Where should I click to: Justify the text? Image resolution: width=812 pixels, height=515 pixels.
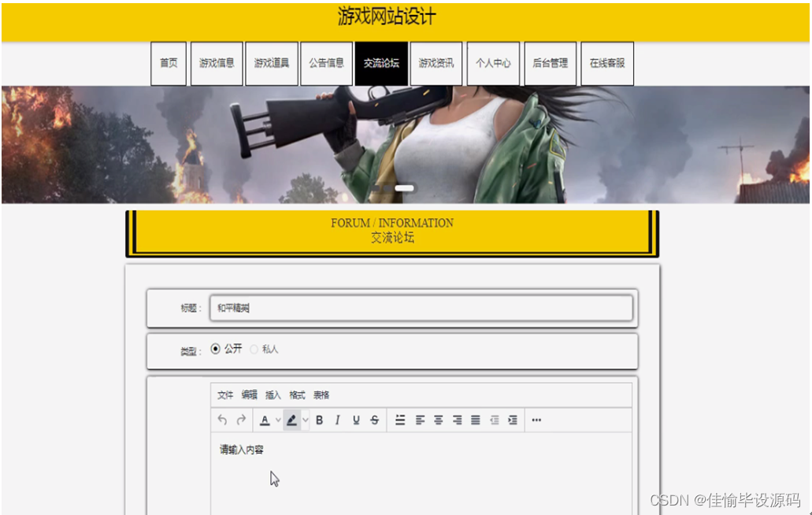[476, 420]
